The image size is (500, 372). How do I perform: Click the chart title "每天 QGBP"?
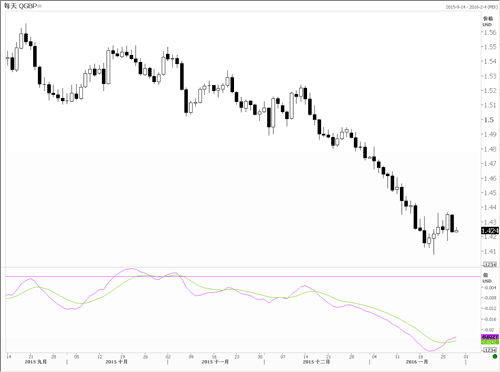click(21, 6)
